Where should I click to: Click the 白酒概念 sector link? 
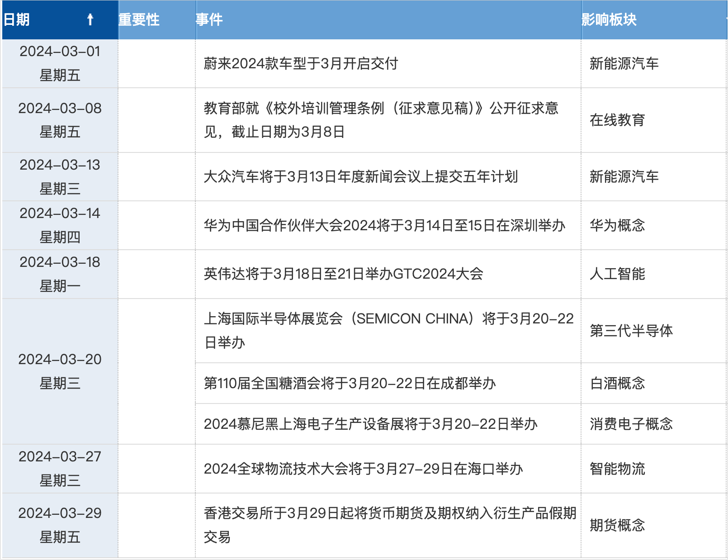[x=617, y=383]
